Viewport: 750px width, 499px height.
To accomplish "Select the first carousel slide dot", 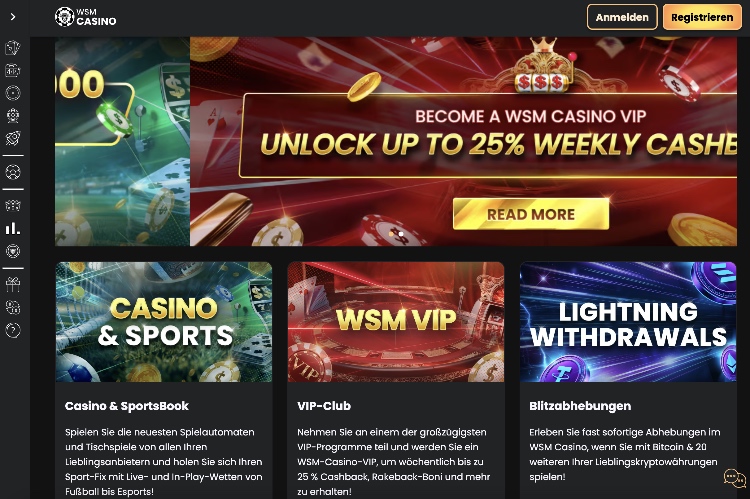I will 392,234.
